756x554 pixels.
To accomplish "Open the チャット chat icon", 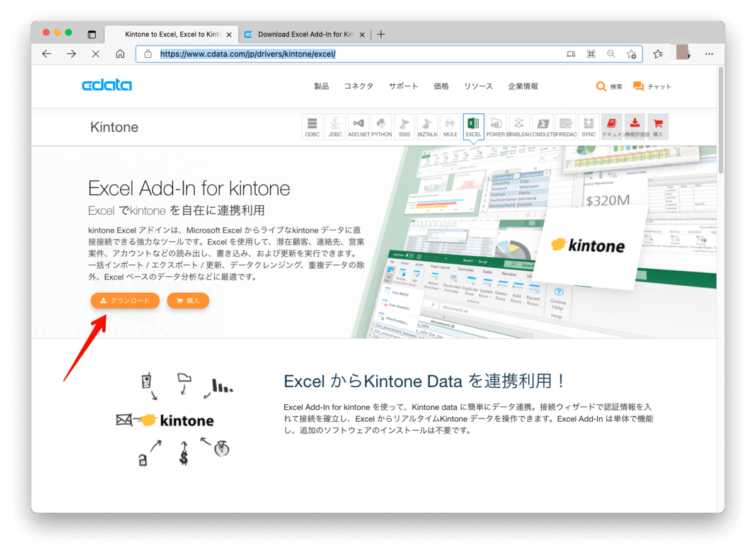I will pyautogui.click(x=638, y=86).
